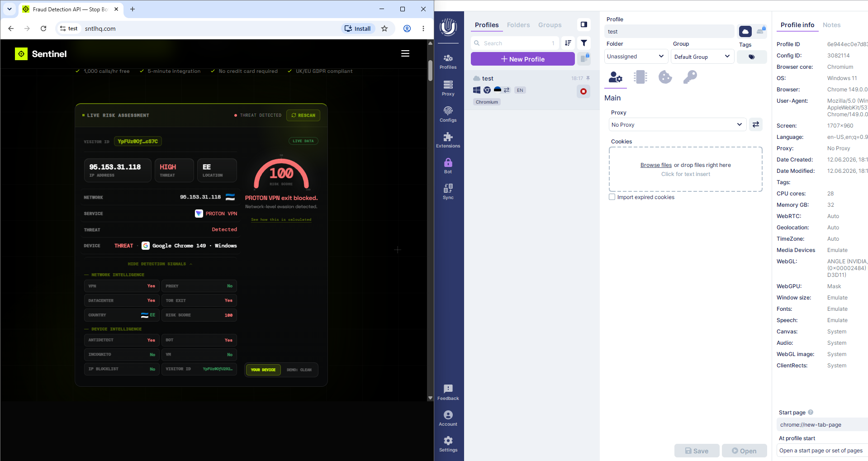Open Sentinel hamburger menu
This screenshot has height=461, width=868.
click(405, 53)
